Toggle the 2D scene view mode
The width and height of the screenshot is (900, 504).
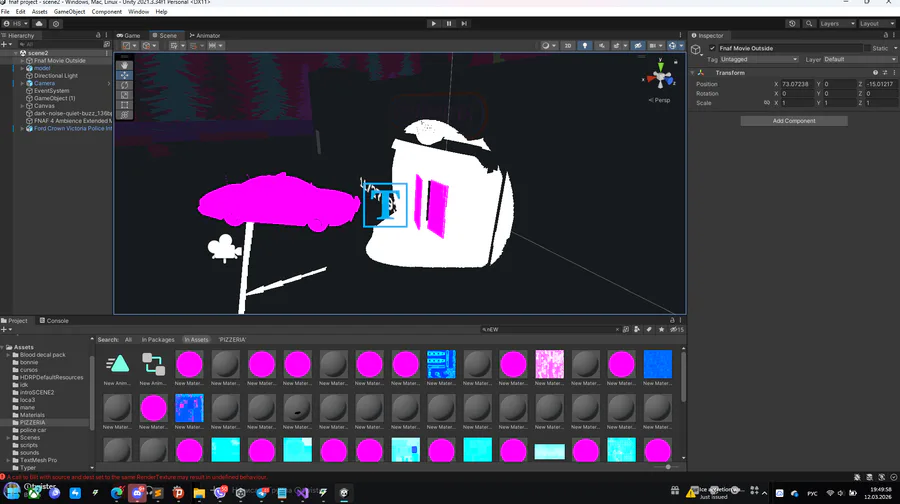[568, 46]
